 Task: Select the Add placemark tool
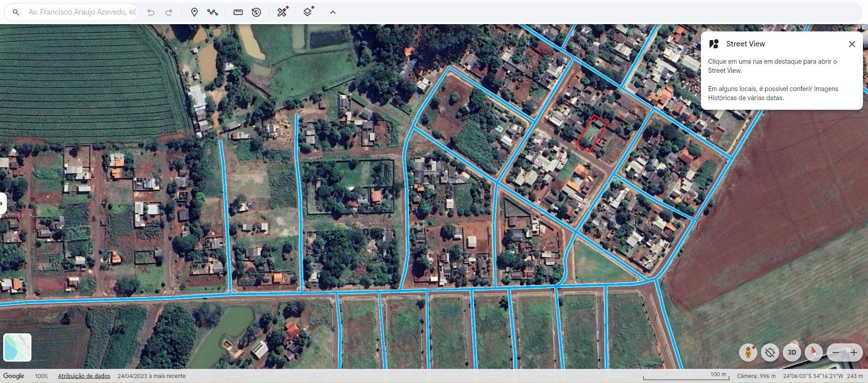194,12
